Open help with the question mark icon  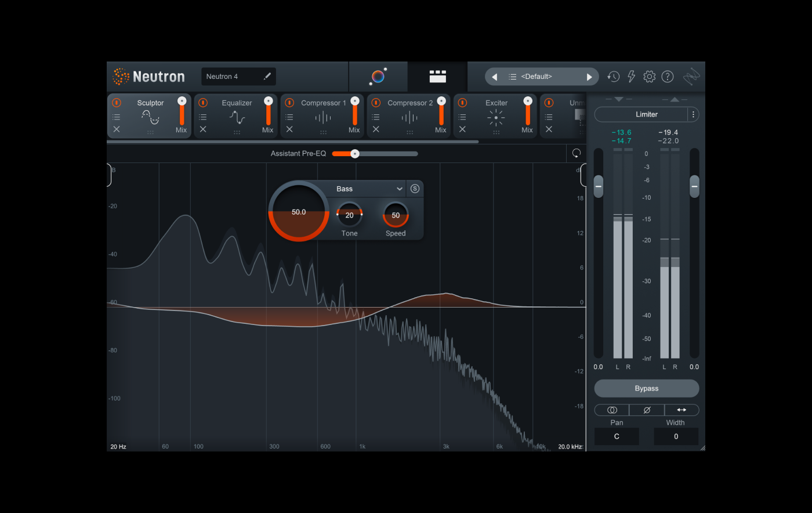tap(668, 77)
